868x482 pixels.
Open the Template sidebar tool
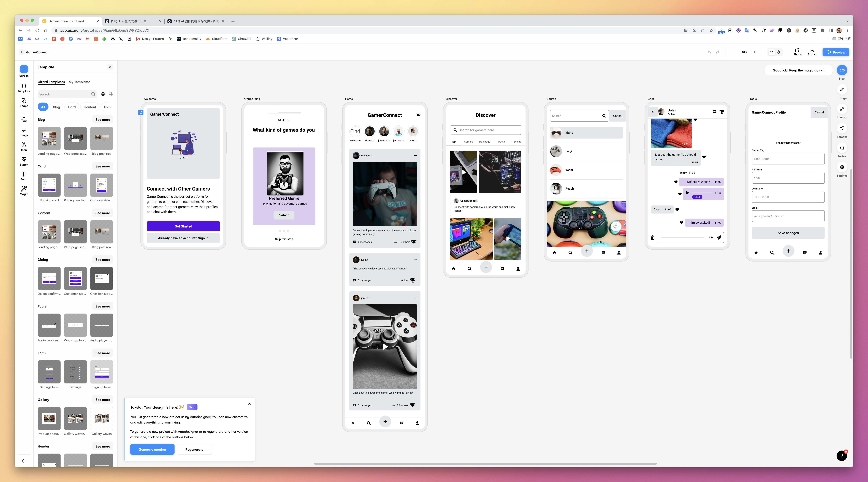24,88
